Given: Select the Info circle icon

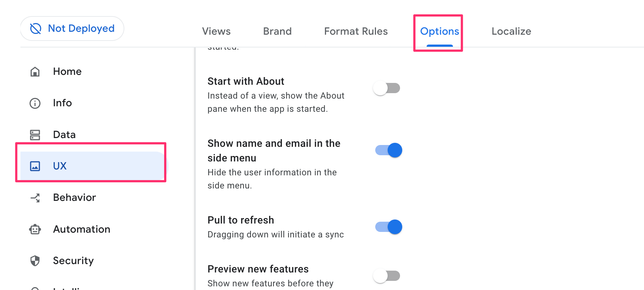Looking at the screenshot, I should pyautogui.click(x=35, y=103).
